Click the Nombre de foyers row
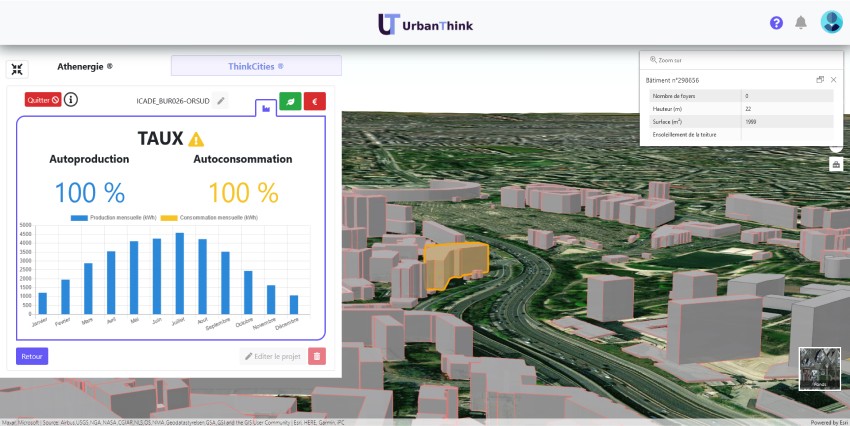Screen dimensions: 850x426 [741, 96]
